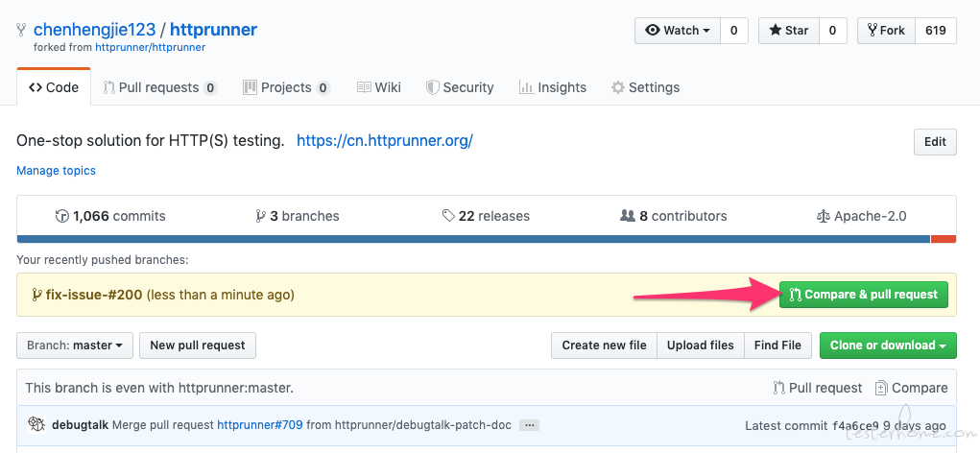The height and width of the screenshot is (453, 980).
Task: Open the 3 branches list
Action: 297,216
